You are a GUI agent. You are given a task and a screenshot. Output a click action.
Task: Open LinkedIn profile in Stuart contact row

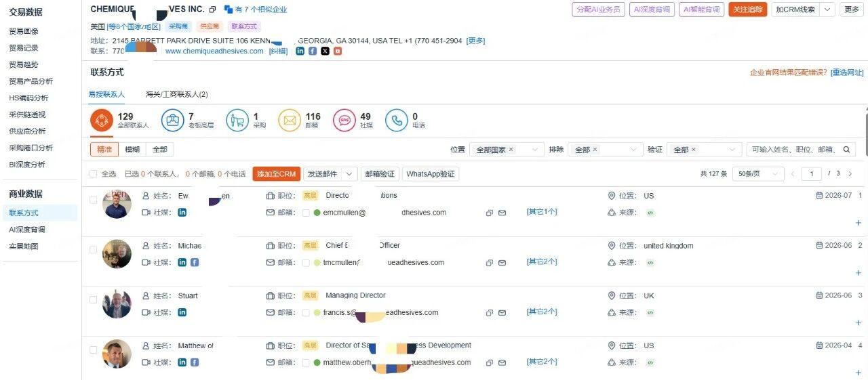pos(182,312)
